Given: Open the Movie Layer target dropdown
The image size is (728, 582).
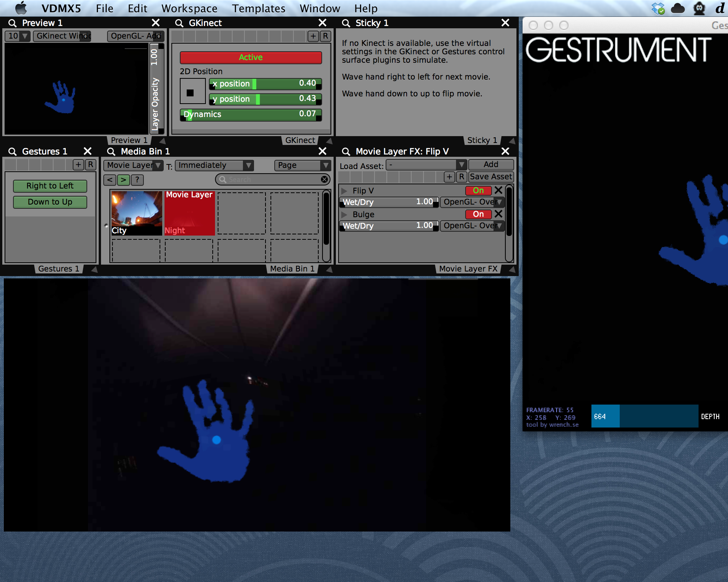Looking at the screenshot, I should point(134,165).
